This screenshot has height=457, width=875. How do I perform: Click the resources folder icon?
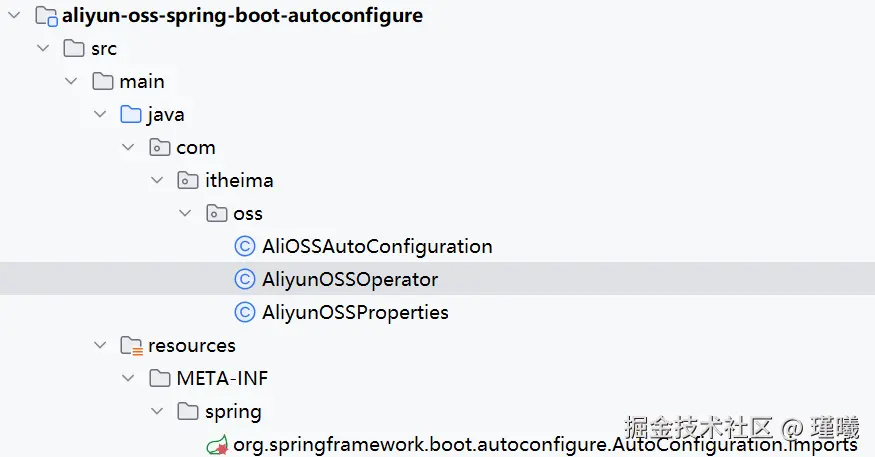point(131,345)
